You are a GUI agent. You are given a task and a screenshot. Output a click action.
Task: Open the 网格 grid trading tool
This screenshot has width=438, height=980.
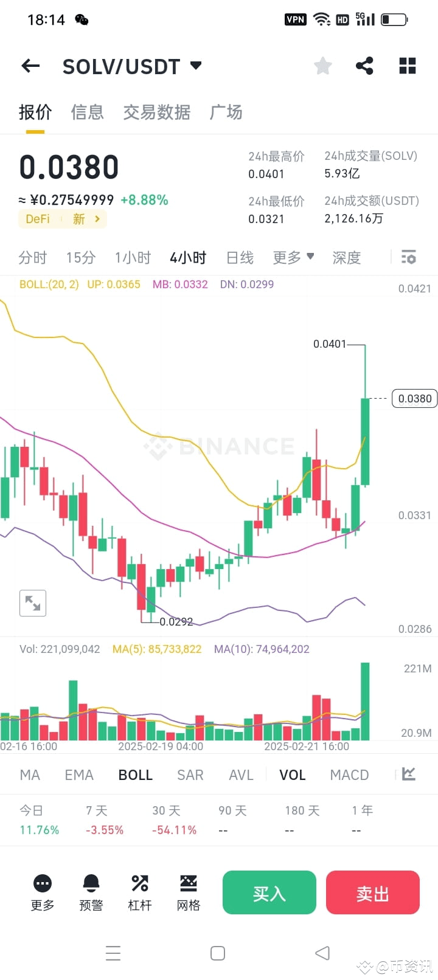coord(188,892)
